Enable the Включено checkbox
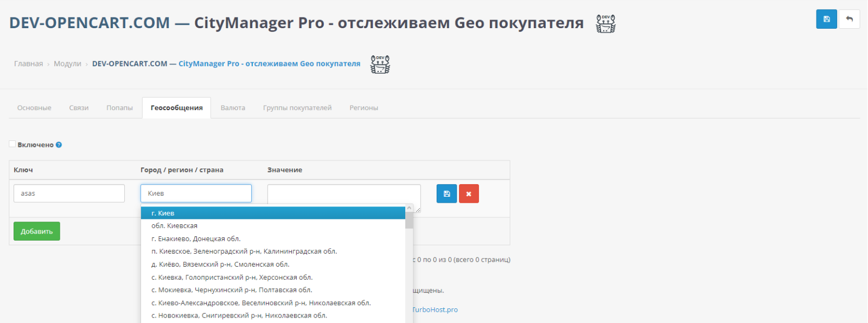Image resolution: width=868 pixels, height=323 pixels. point(12,144)
